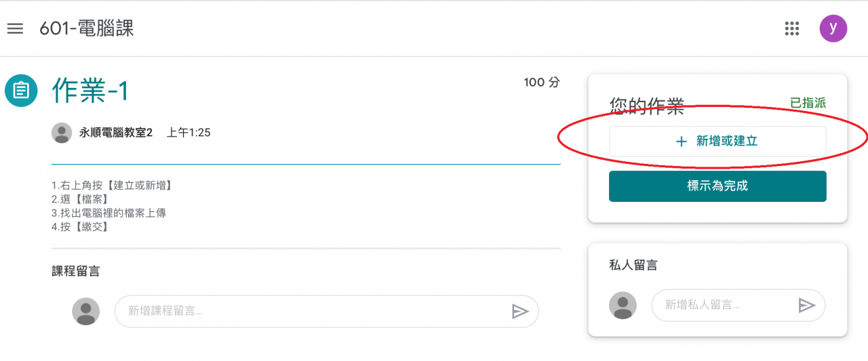This screenshot has height=361, width=868.
Task: Click avatar beside private comment box
Action: click(x=623, y=305)
